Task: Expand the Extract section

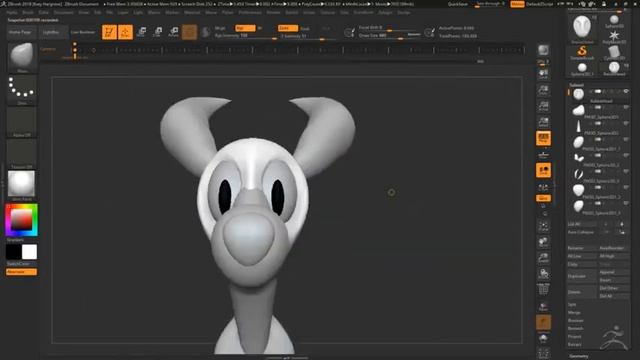Action: [574, 344]
